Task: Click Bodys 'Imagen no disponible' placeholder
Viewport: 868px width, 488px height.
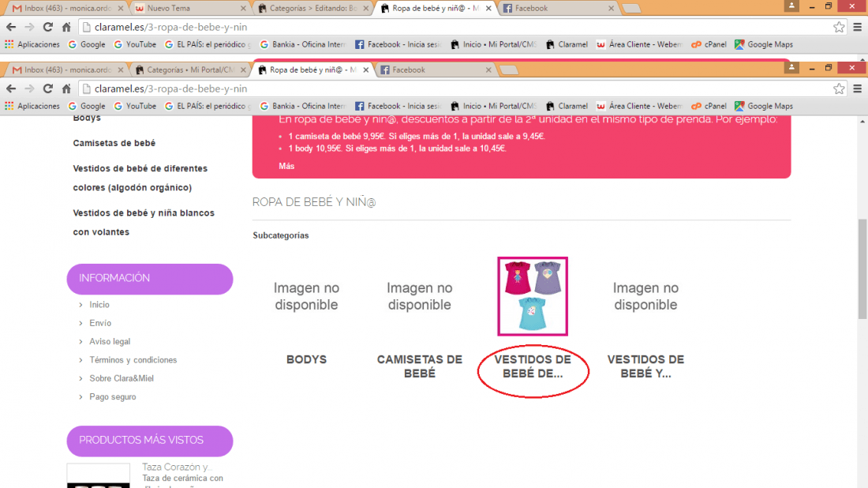Action: (306, 296)
